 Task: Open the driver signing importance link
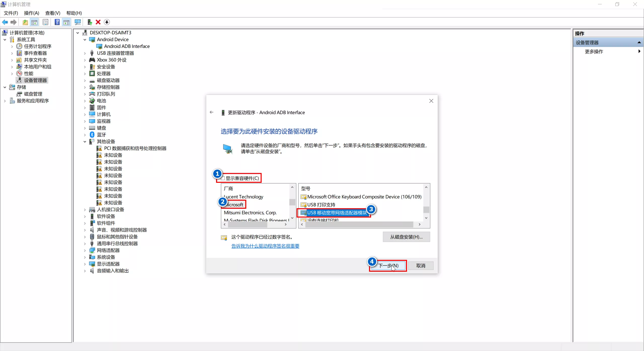point(265,246)
